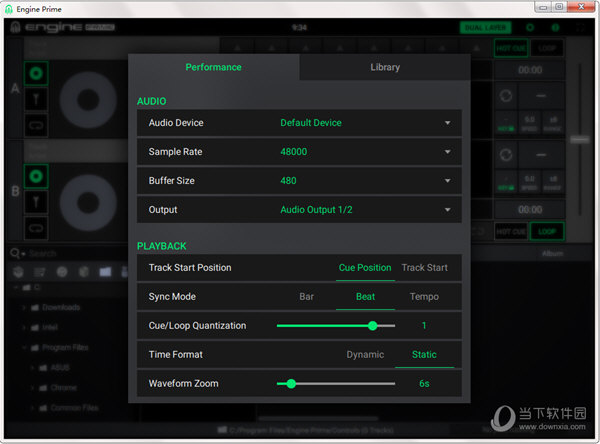
Task: Set Sync Mode to Bar
Action: point(307,297)
